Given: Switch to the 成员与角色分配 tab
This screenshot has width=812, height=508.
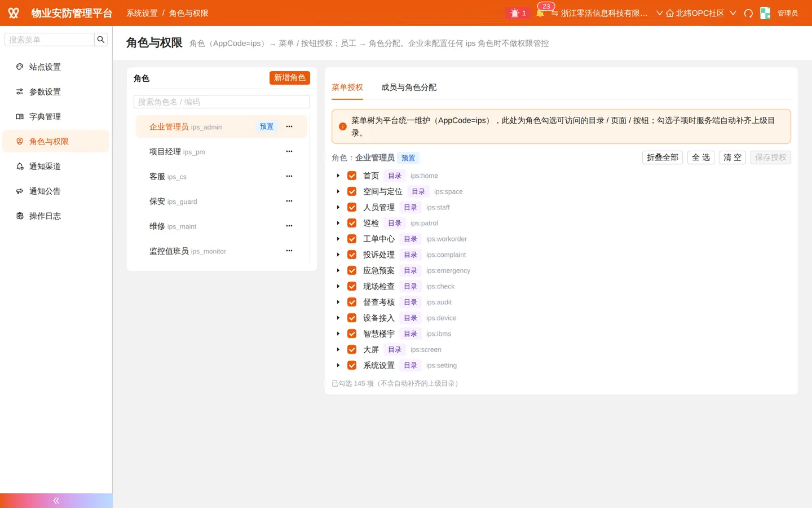Looking at the screenshot, I should pos(409,87).
